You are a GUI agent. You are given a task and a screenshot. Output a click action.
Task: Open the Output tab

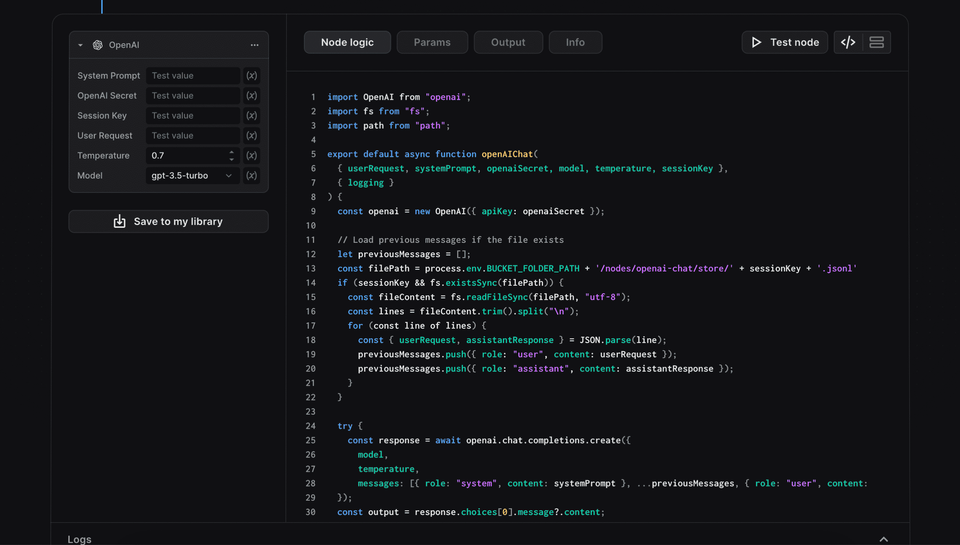[508, 42]
